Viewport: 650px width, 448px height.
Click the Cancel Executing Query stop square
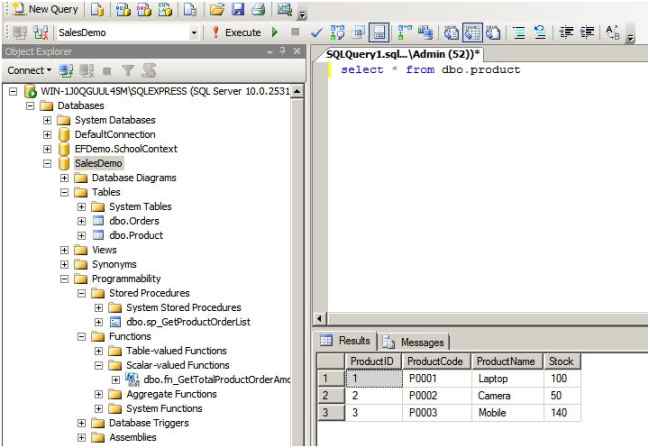(x=295, y=32)
